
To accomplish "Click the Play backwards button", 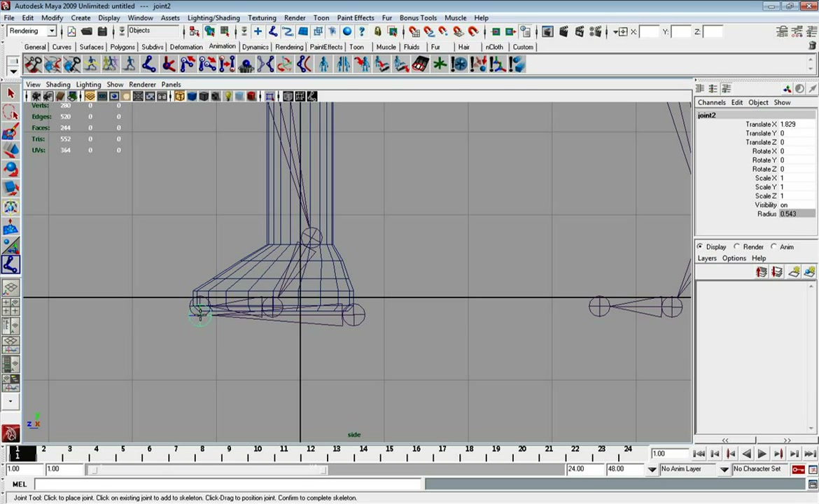I will 746,454.
